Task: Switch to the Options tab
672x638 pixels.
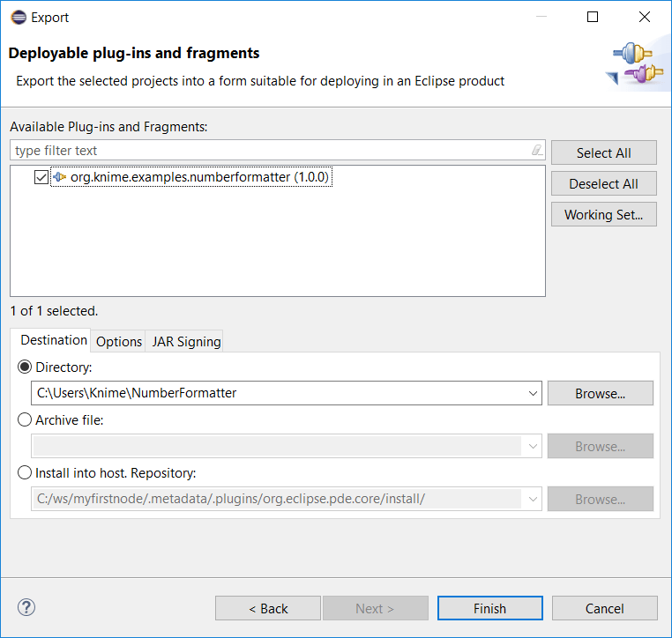Action: (x=119, y=342)
